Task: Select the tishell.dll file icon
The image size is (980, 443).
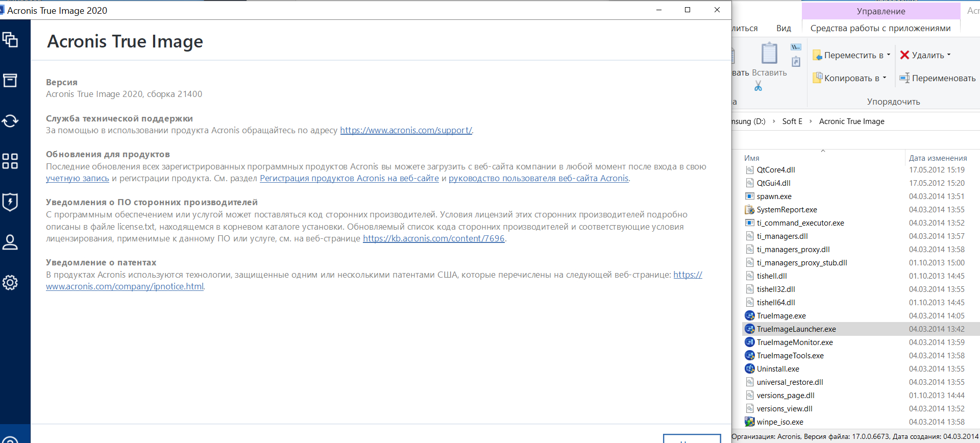Action: [749, 276]
